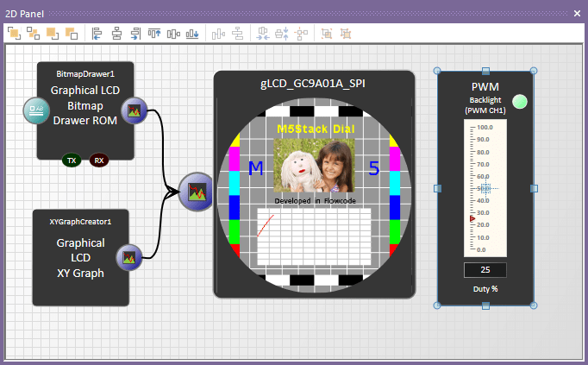Viewport: 588px width, 365px height.
Task: Click the center on panel toolbar icon
Action: tap(301, 34)
